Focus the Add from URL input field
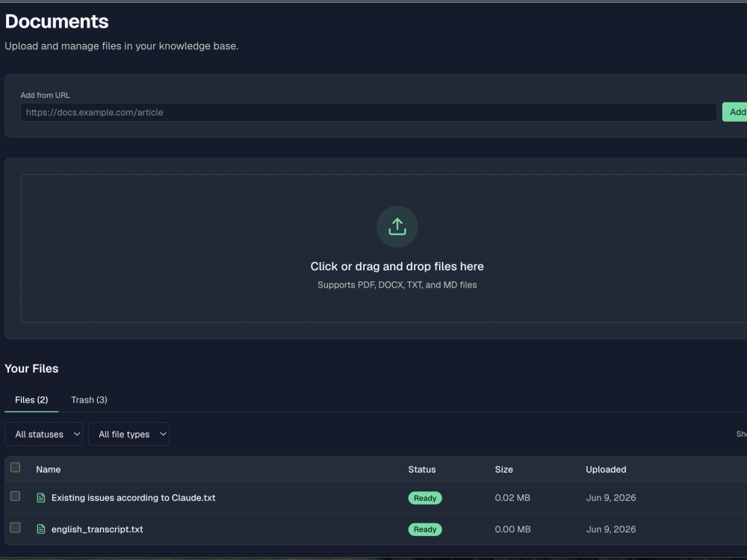 click(x=368, y=113)
